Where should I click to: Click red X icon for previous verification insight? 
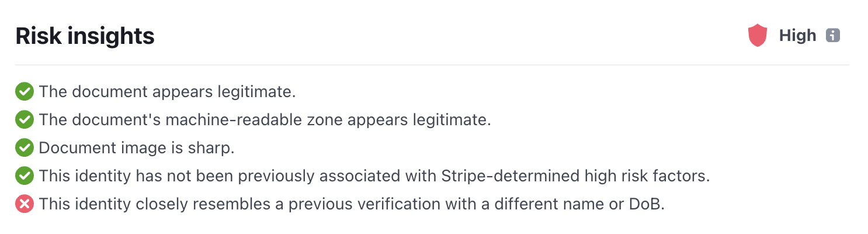click(x=24, y=204)
